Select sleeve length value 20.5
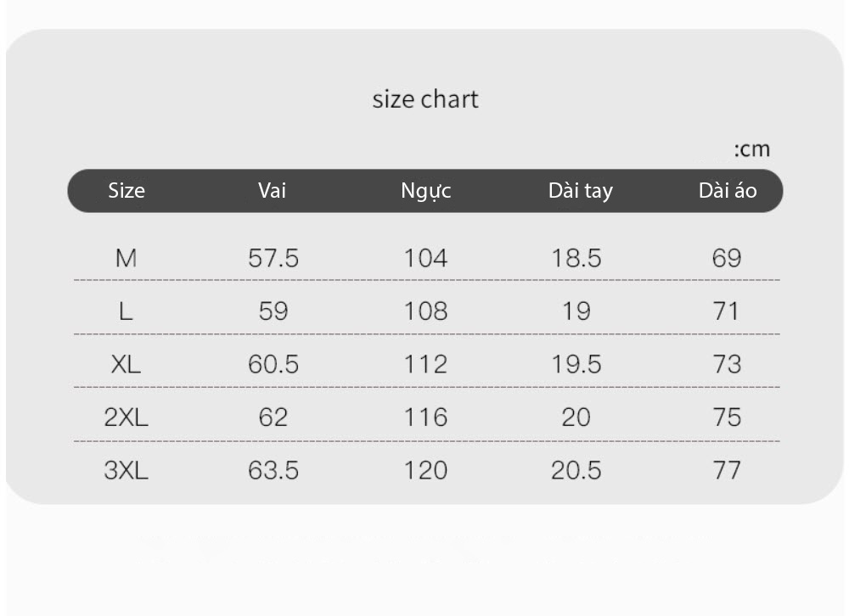The height and width of the screenshot is (616, 849). (x=576, y=470)
